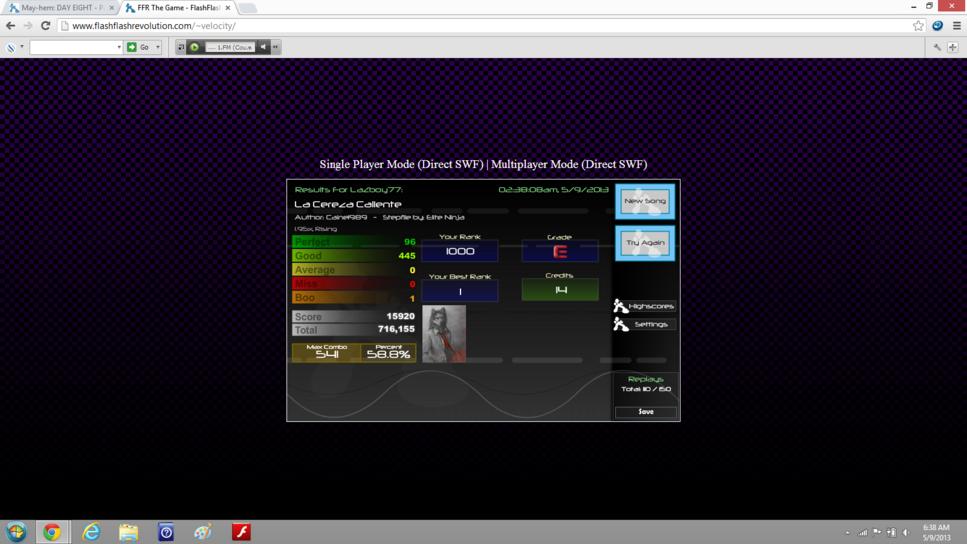Open the Single Player Mode (Direct SWF) link
Screen dimensions: 967x544
click(x=401, y=164)
